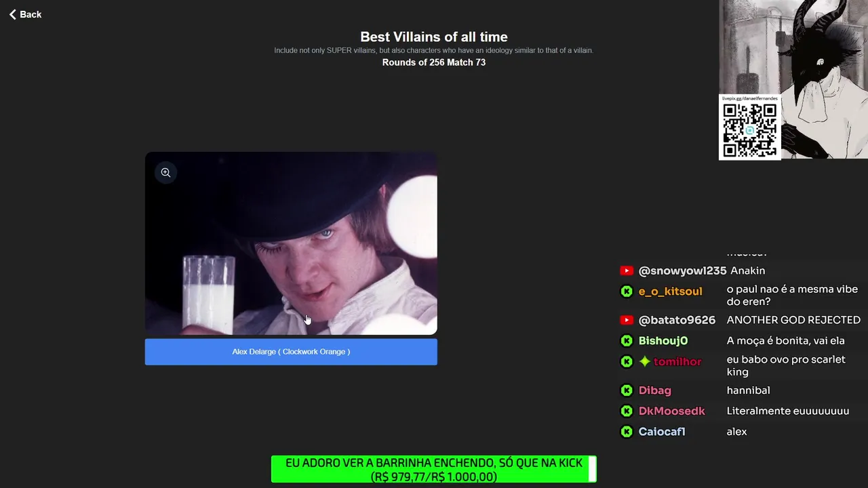
Task: Click username Bishouj0 in chat
Action: (x=663, y=341)
